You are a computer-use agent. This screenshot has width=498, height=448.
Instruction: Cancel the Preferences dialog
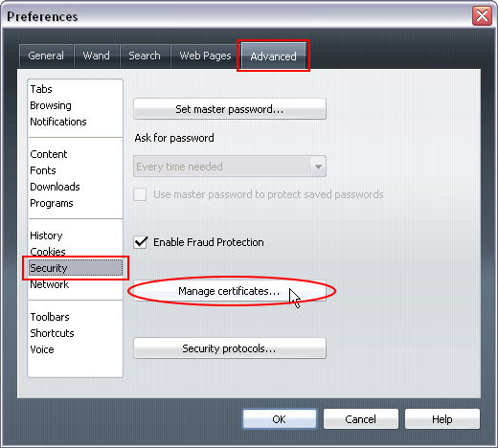(x=361, y=419)
